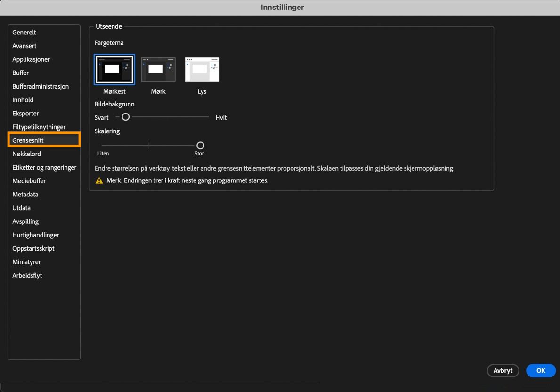Click the yellow warning triangle icon
This screenshot has height=392, width=560.
click(x=99, y=180)
